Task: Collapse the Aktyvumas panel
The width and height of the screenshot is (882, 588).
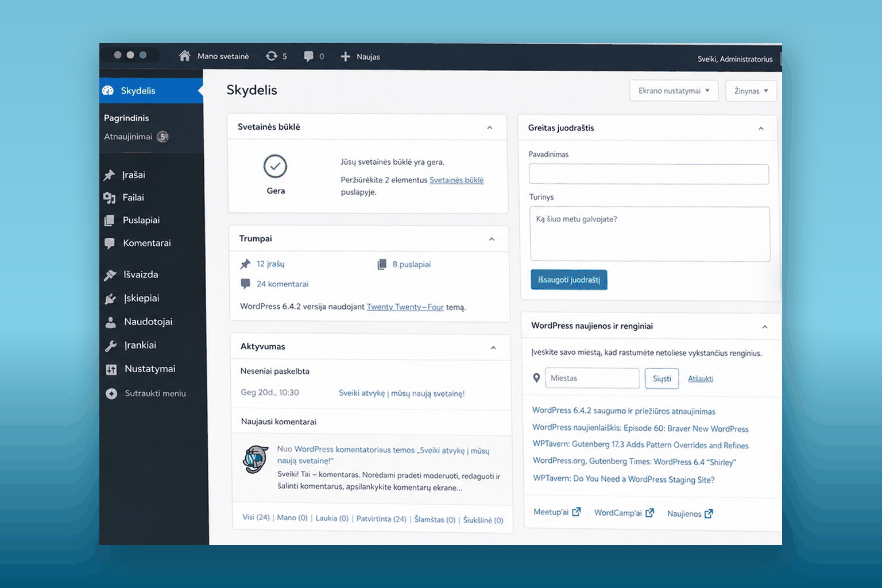Action: click(493, 347)
